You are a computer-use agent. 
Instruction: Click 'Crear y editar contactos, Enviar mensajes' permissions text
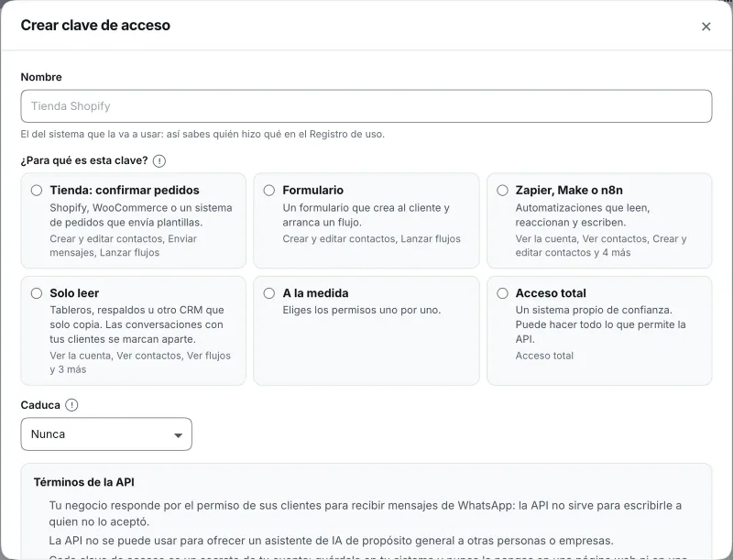coord(123,246)
